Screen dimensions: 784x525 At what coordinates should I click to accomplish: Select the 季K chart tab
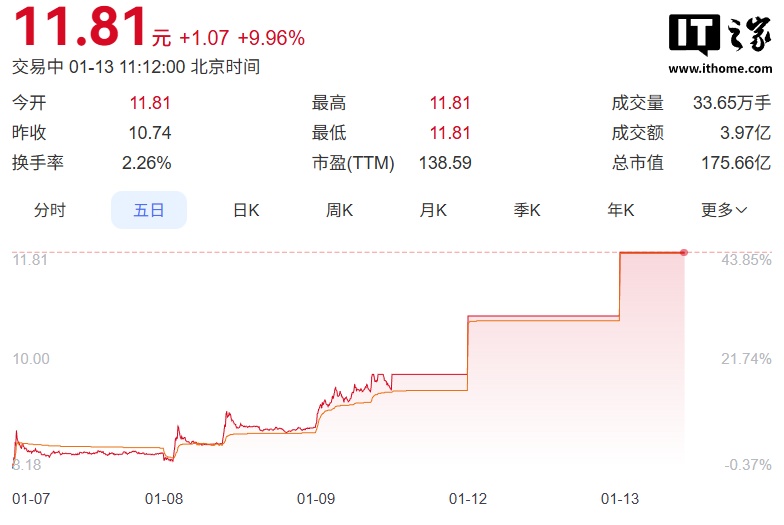click(527, 210)
